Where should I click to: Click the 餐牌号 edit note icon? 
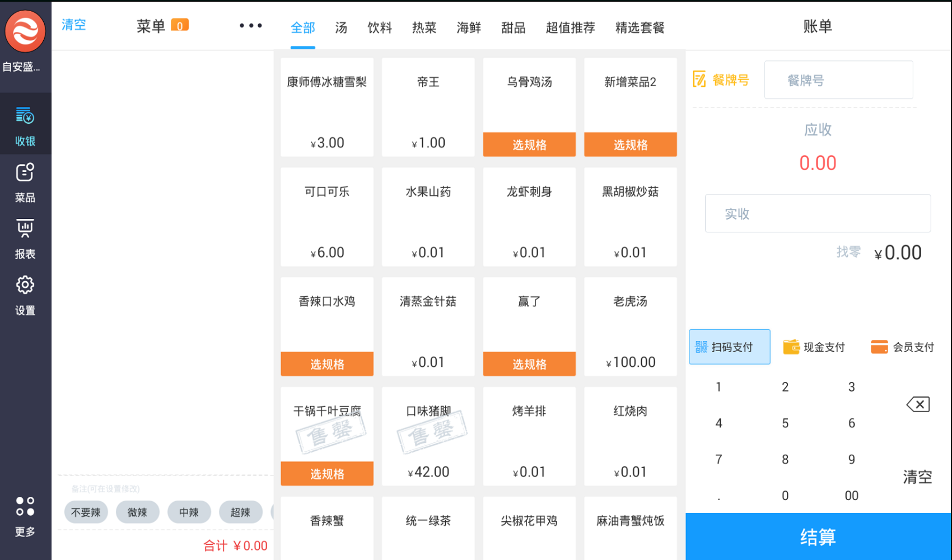pyautogui.click(x=699, y=80)
